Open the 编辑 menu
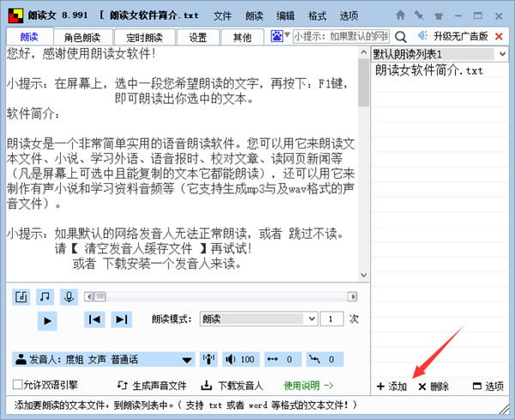The height and width of the screenshot is (420, 515). point(286,15)
